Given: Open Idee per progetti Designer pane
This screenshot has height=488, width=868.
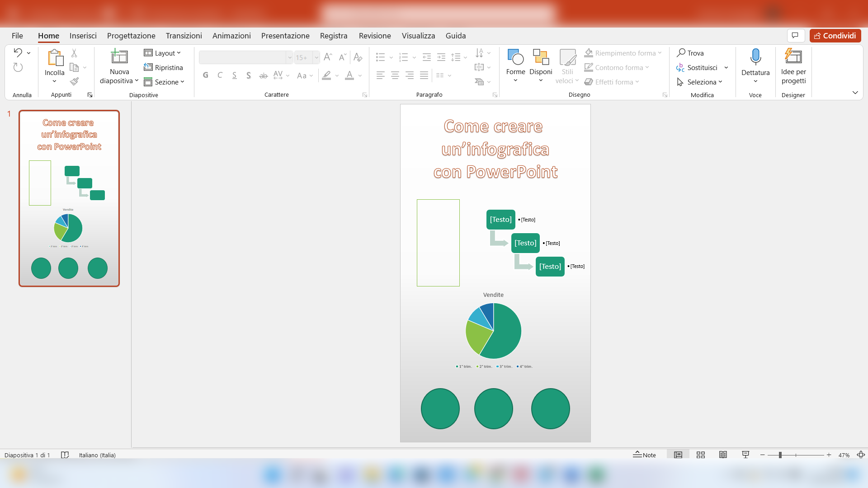Looking at the screenshot, I should click(793, 66).
